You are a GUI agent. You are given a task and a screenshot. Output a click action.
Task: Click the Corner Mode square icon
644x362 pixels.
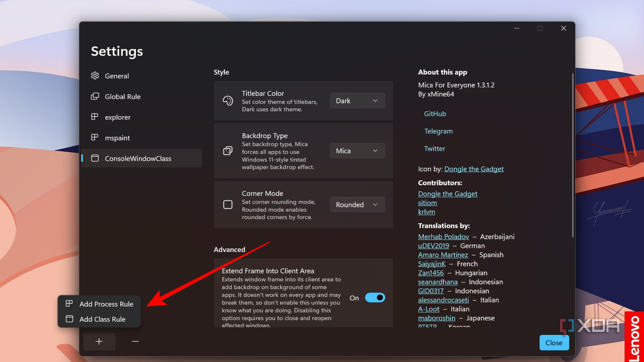pyautogui.click(x=228, y=204)
